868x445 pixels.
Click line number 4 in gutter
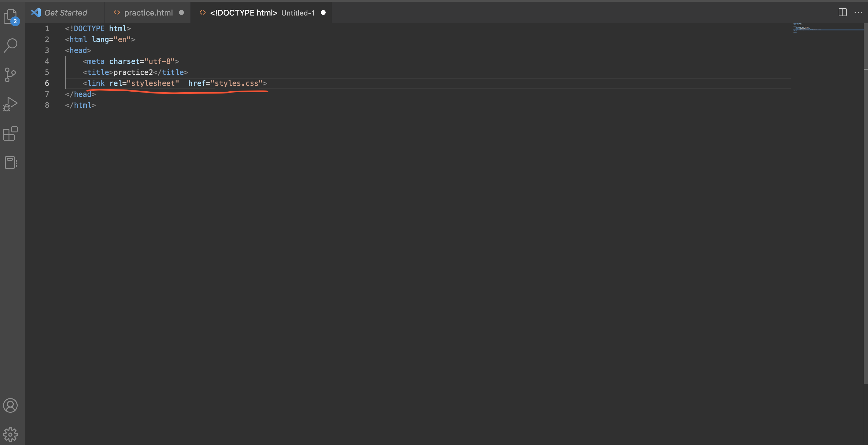click(x=47, y=61)
